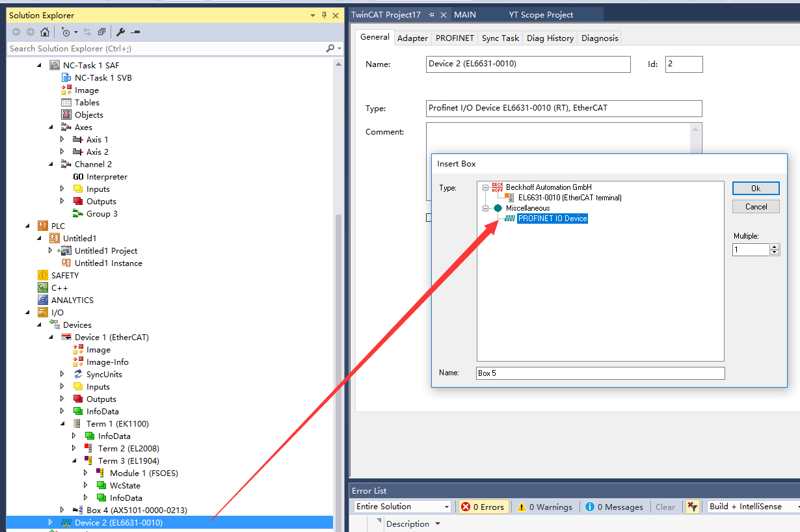Expand the Box 4 (AX5101-0000-0213) node
This screenshot has height=532, width=800.
coord(62,510)
